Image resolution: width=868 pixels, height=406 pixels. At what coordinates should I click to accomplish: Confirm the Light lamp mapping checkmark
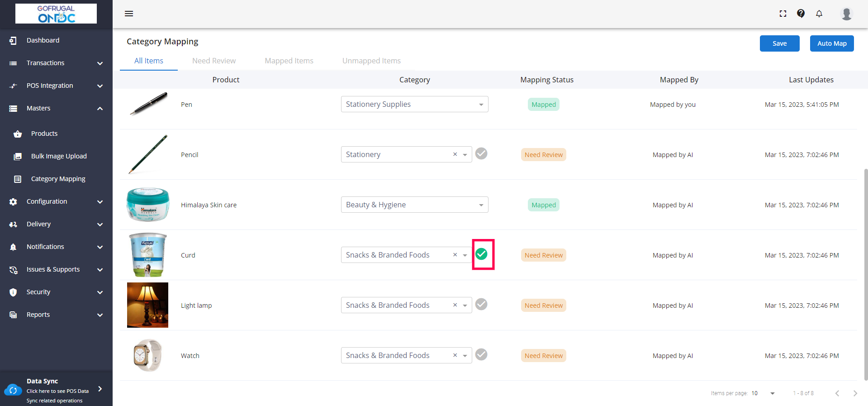pos(481,305)
